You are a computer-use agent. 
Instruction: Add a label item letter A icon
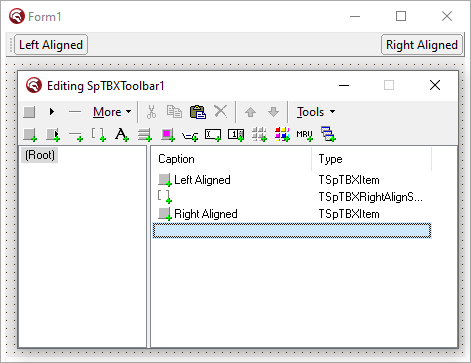(x=122, y=135)
